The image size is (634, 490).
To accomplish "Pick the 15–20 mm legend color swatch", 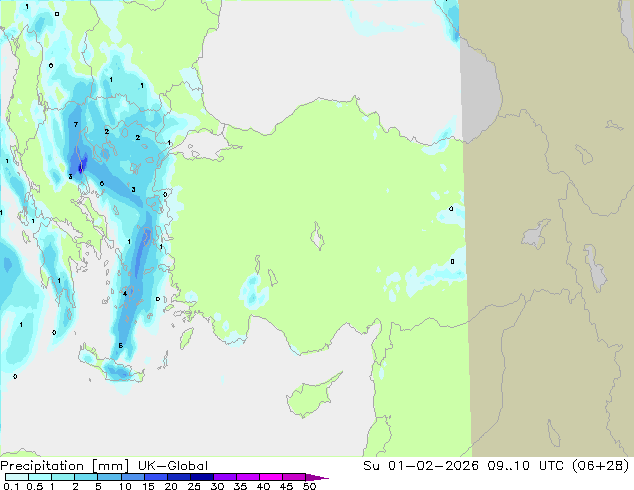I will pyautogui.click(x=156, y=477).
